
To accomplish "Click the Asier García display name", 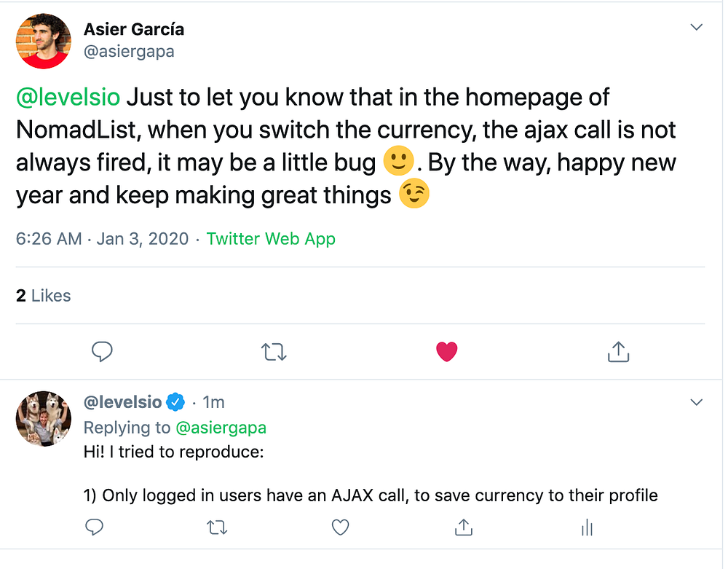I will (x=134, y=29).
